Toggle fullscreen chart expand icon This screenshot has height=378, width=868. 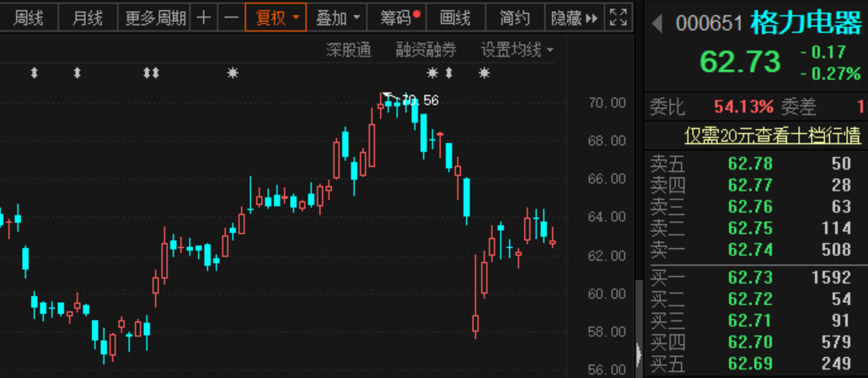click(619, 18)
